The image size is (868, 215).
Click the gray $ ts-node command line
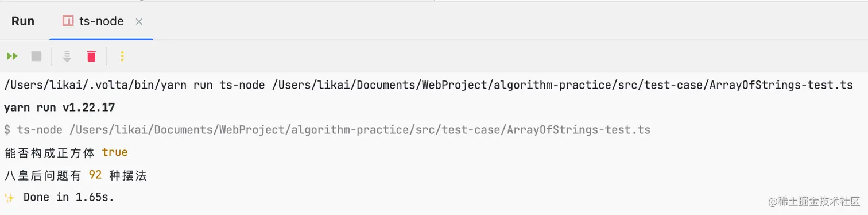coord(327,130)
